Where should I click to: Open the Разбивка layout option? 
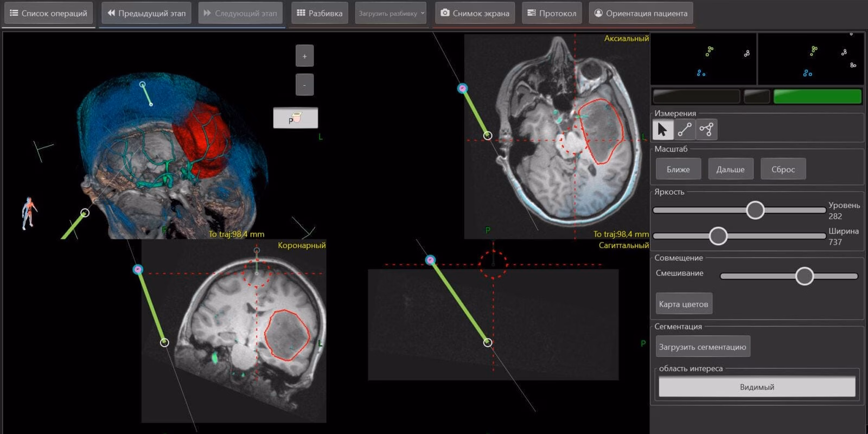point(320,13)
